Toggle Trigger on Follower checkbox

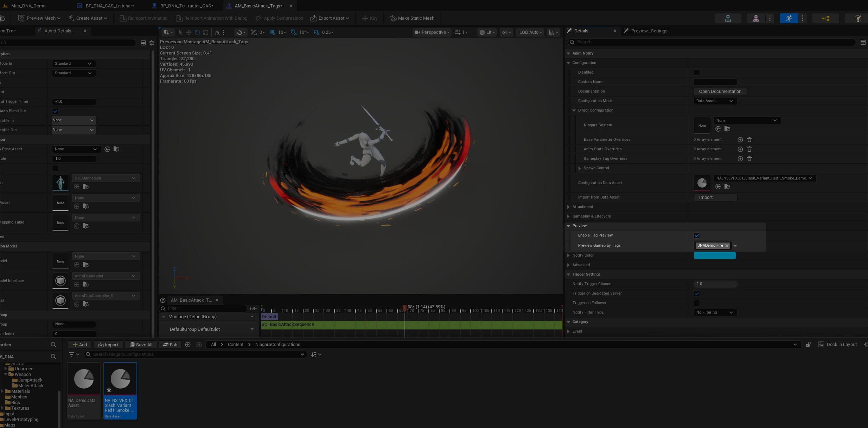[697, 303]
